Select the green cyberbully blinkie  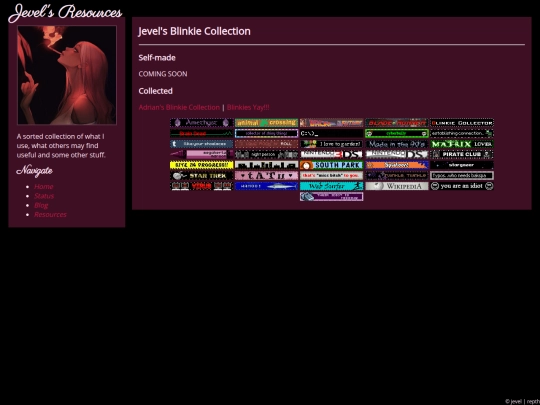[396, 133]
